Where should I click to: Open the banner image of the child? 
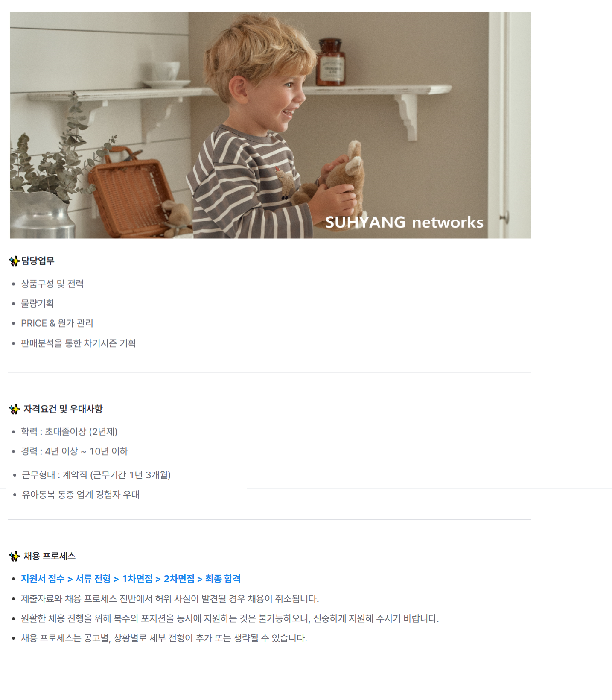[x=270, y=125]
